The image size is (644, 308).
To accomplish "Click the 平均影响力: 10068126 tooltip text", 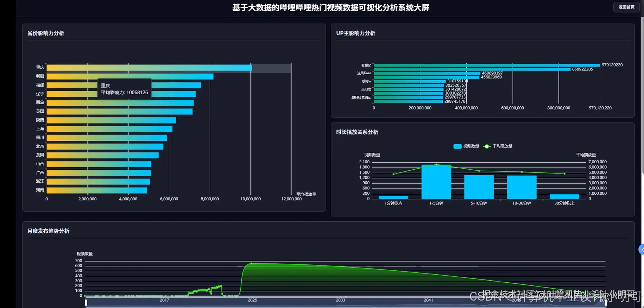I will point(124,93).
